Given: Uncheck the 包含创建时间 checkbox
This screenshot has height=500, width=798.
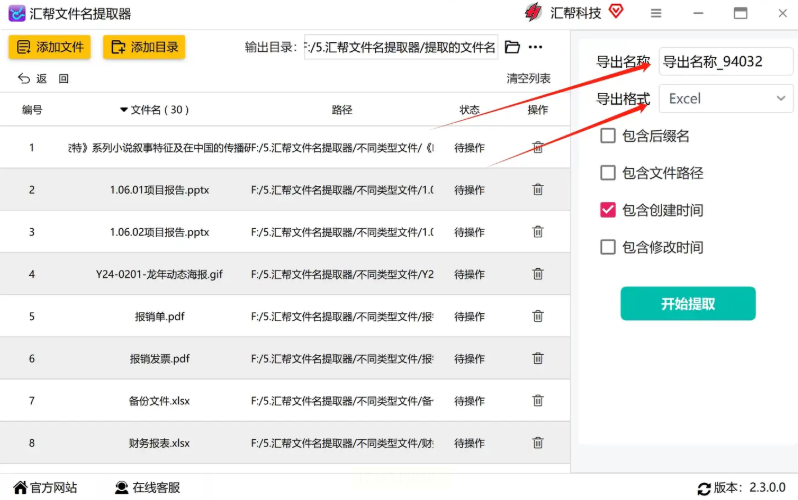Looking at the screenshot, I should (x=608, y=210).
